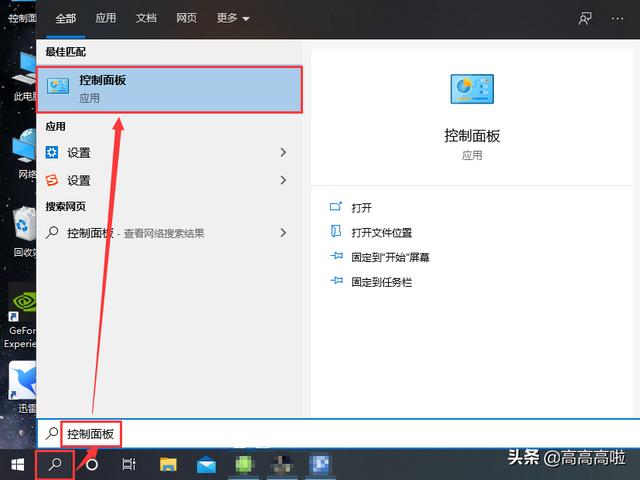This screenshot has width=640, height=480.
Task: Click the Windows Start button
Action: pos(17,464)
